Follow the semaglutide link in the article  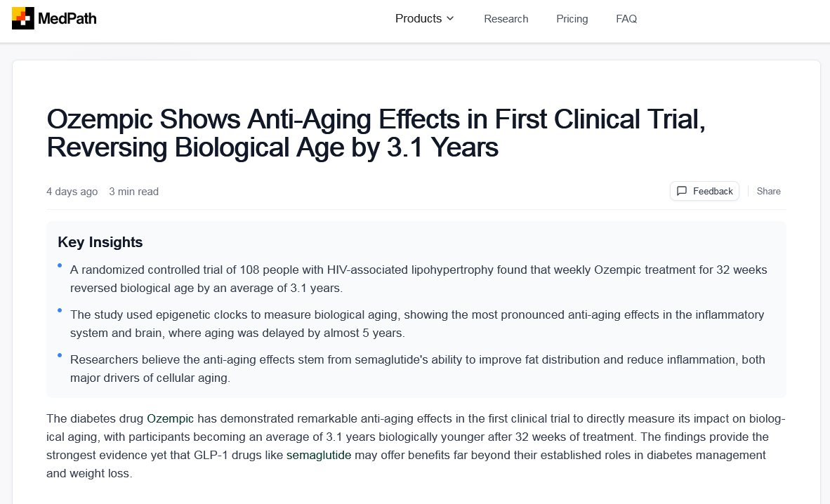pyautogui.click(x=319, y=456)
